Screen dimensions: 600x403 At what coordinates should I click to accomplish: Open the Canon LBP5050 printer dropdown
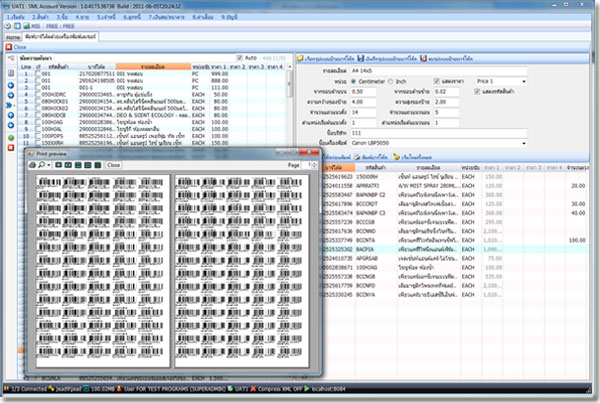(x=524, y=143)
